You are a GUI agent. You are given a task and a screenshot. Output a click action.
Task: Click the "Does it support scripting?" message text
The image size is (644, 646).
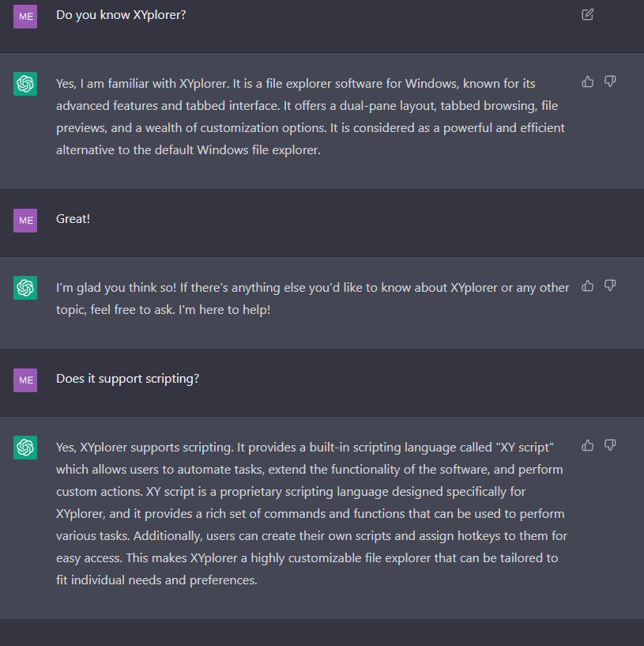click(127, 378)
